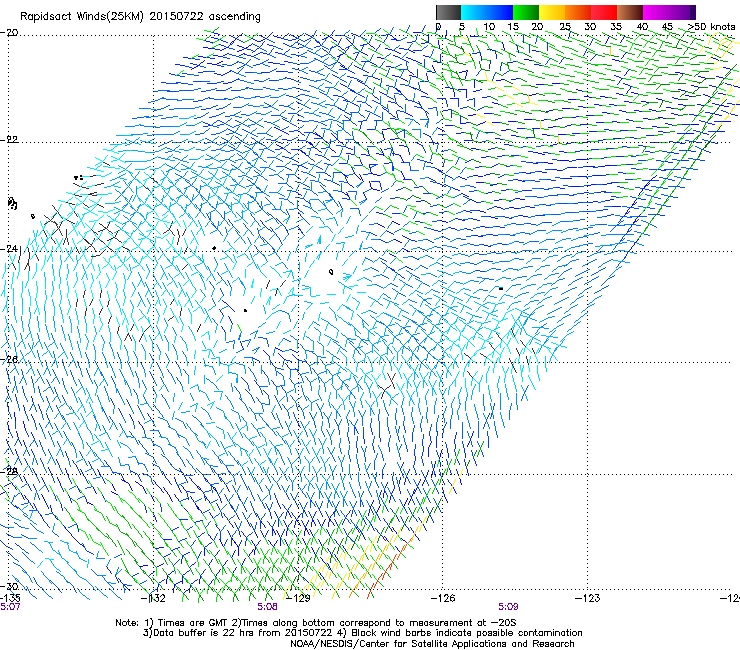Click the purple '5:09' time label
Viewport: 740px width, 650px height.
(508, 607)
